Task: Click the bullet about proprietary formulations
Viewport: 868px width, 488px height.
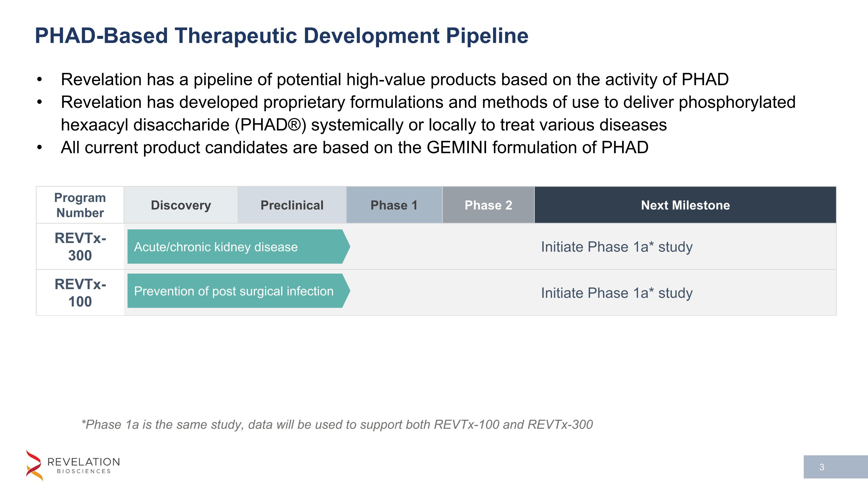Action: 428,102
